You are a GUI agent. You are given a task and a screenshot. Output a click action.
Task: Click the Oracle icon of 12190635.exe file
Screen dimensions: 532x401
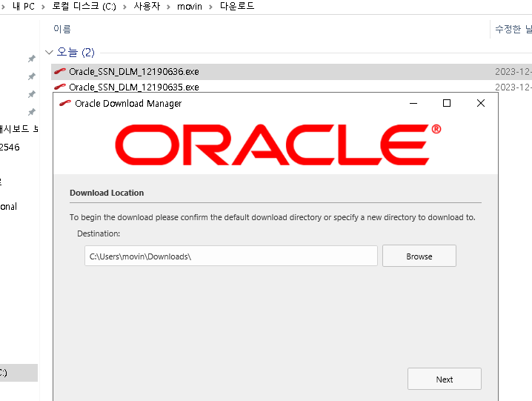coord(60,87)
